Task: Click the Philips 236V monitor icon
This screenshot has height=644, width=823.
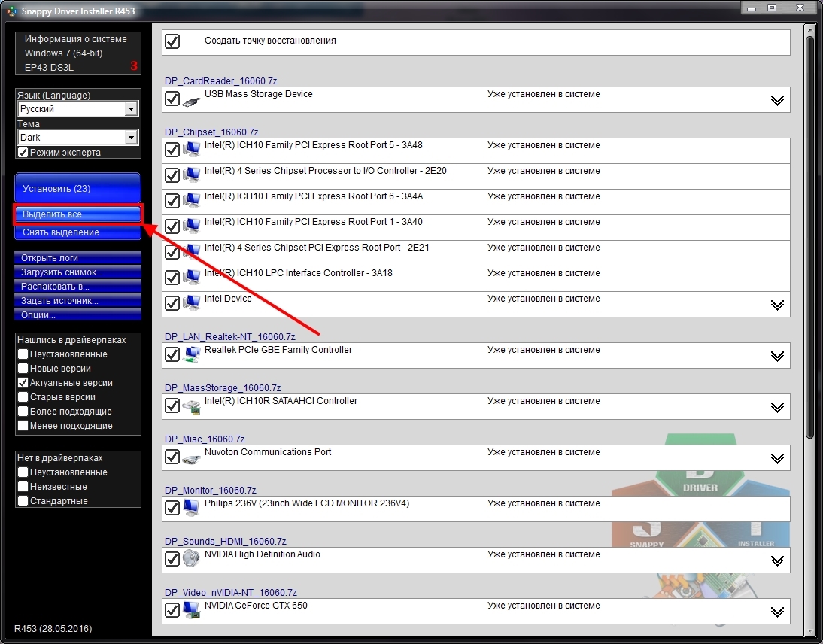Action: click(192, 508)
